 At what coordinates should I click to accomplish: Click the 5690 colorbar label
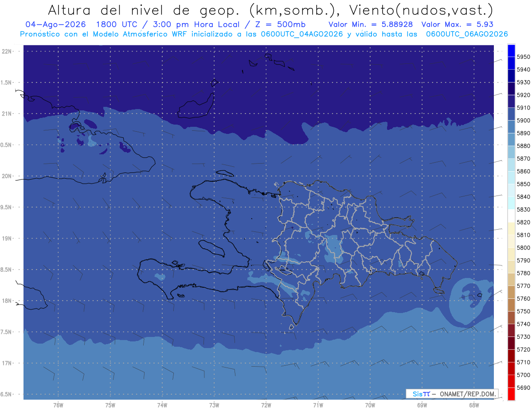point(524,388)
